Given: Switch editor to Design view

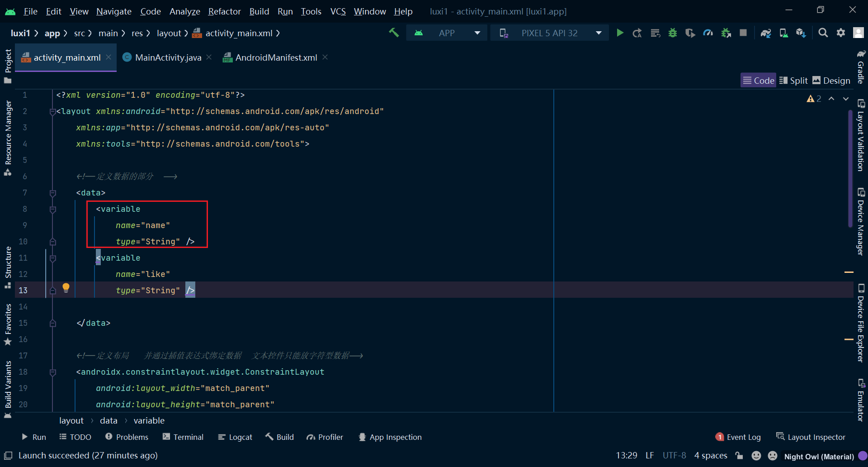Looking at the screenshot, I should (x=831, y=81).
